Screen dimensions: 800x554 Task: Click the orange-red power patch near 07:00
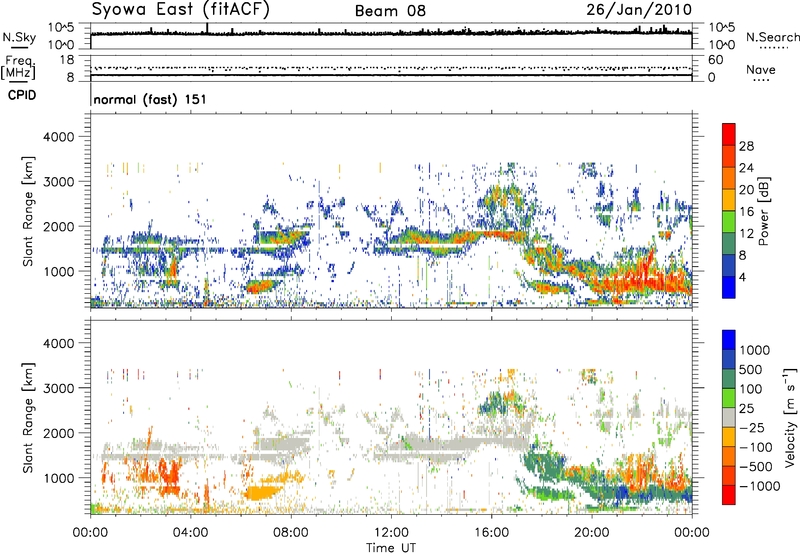point(261,286)
